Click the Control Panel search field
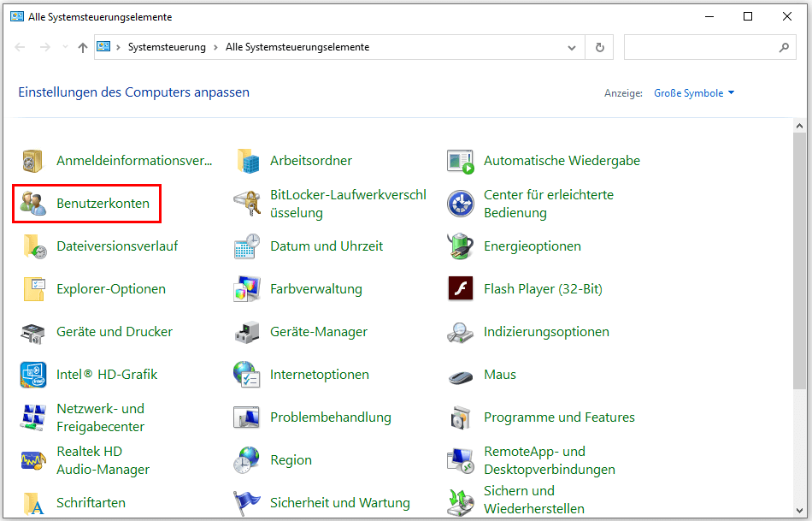 tap(701, 48)
